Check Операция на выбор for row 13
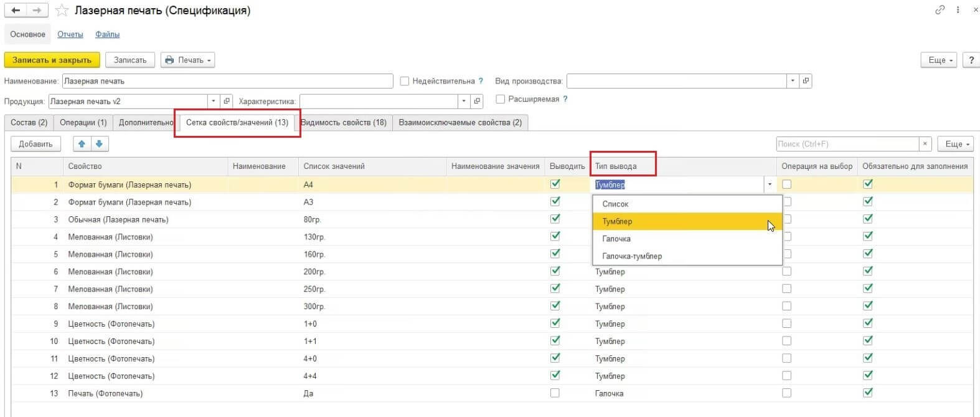 pyautogui.click(x=787, y=393)
